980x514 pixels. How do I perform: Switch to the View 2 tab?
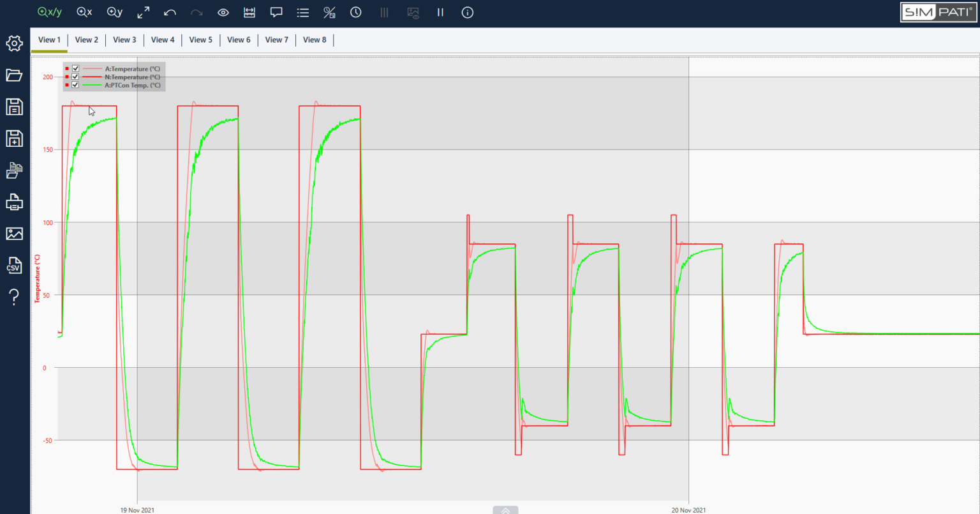point(87,40)
